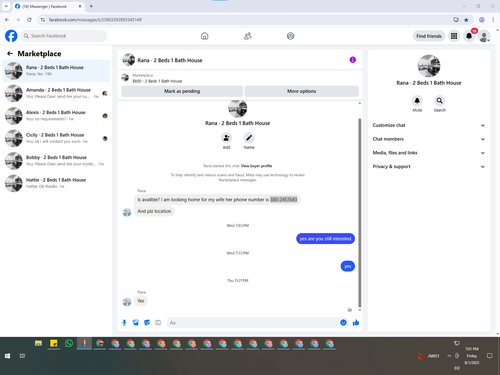Open the Friends tab icon

pos(248,36)
